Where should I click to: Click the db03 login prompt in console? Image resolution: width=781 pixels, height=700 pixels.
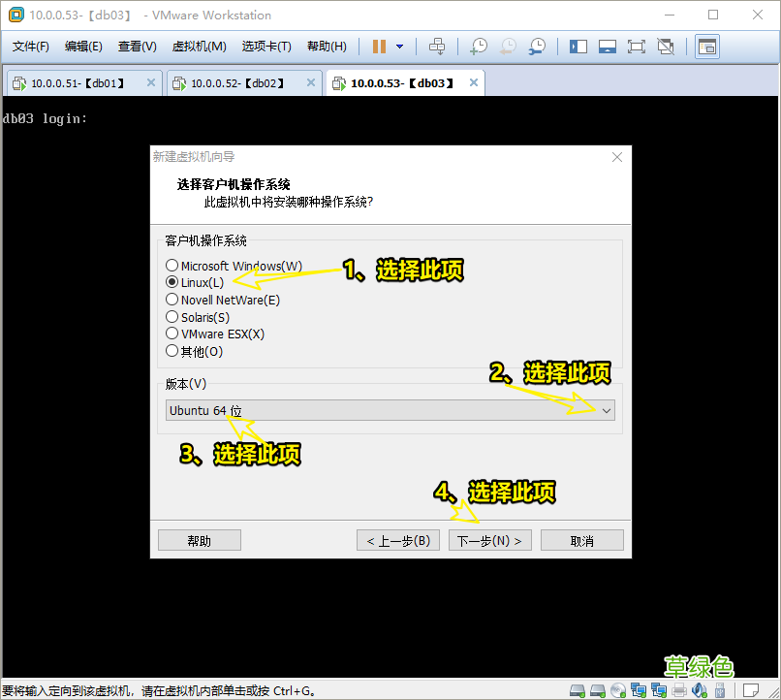point(45,118)
